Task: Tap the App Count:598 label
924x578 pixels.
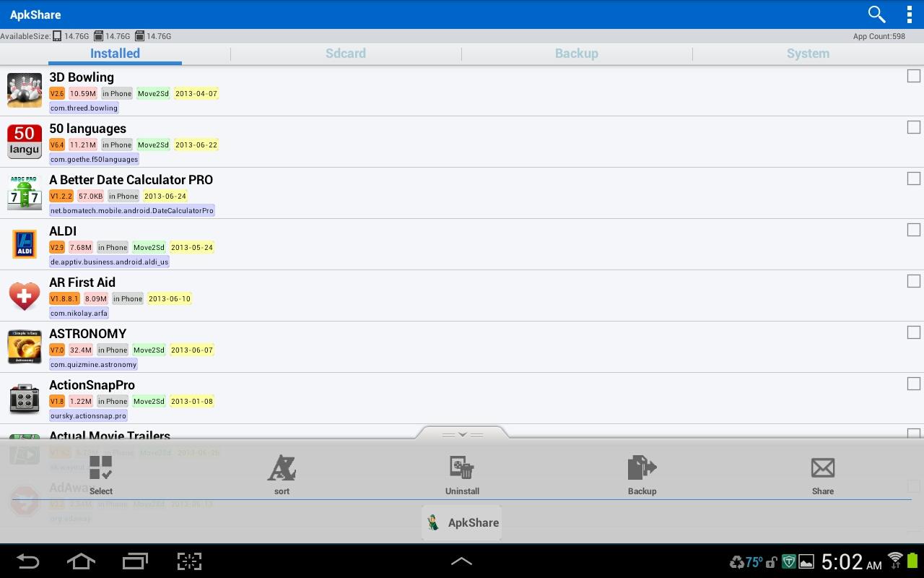Action: pyautogui.click(x=879, y=36)
